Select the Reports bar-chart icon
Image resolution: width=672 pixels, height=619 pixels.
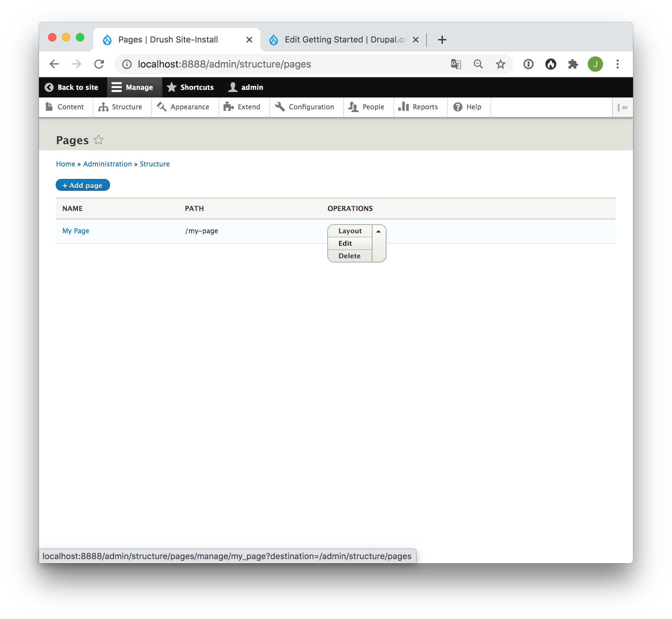(x=404, y=107)
